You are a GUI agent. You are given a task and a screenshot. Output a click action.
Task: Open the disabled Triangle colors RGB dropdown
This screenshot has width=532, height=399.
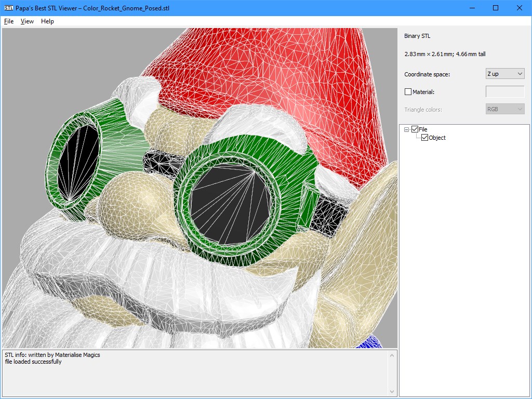click(505, 109)
